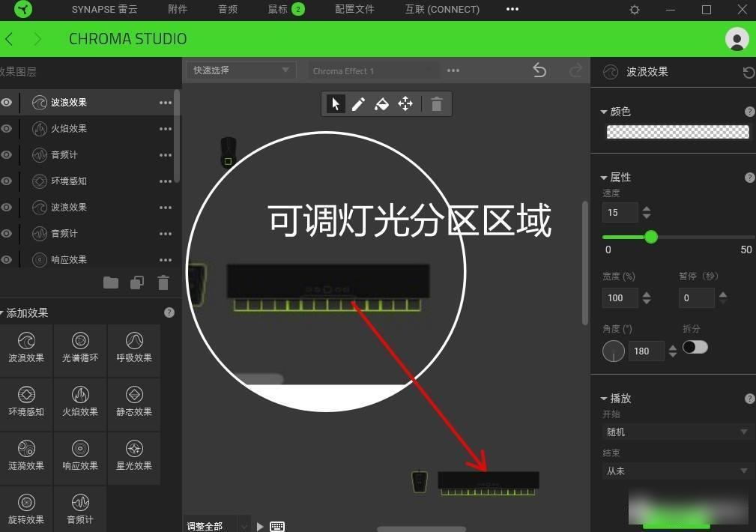Activate the move tool in the toolbar
Image resolution: width=756 pixels, height=532 pixels.
(x=405, y=104)
